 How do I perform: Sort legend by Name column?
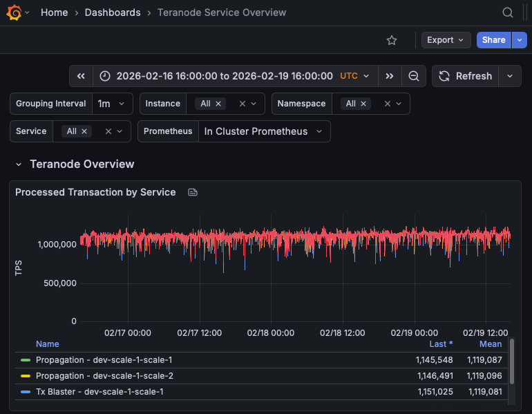click(48, 344)
